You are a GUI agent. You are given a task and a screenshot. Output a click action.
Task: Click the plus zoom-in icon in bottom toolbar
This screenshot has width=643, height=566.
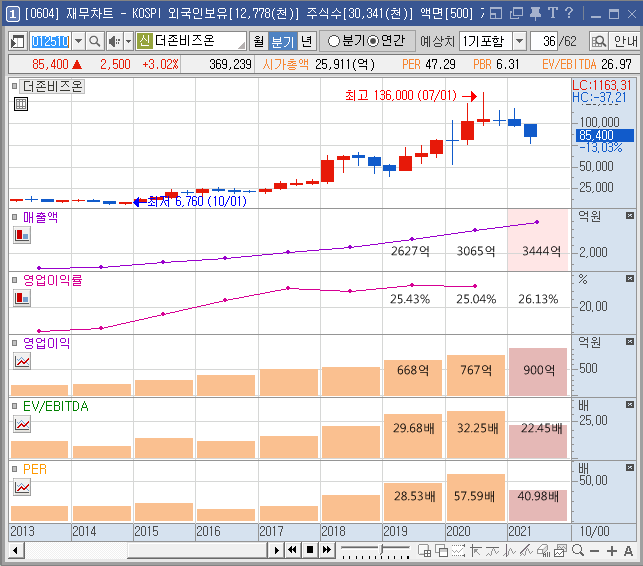pos(612,551)
